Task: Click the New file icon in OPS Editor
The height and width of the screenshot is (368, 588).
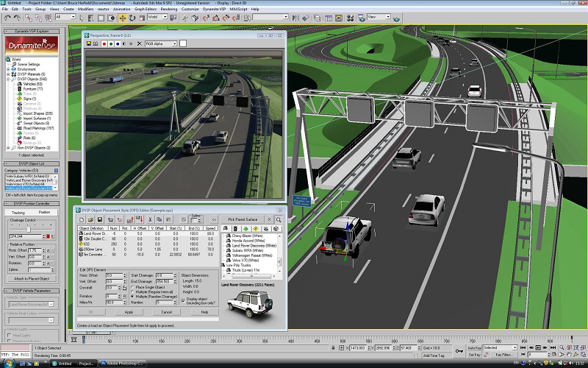Action: pos(81,220)
